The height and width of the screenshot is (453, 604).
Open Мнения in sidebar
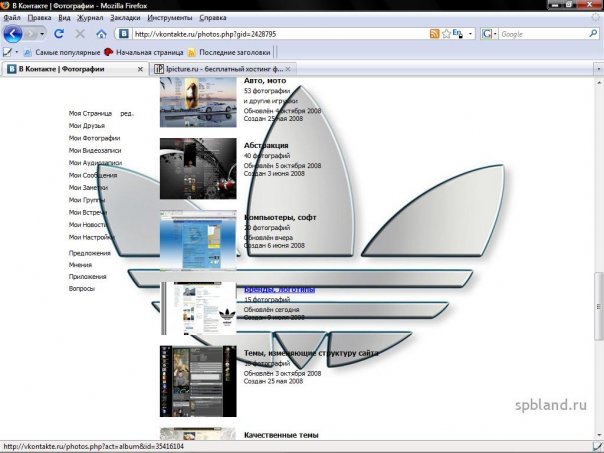tap(80, 265)
